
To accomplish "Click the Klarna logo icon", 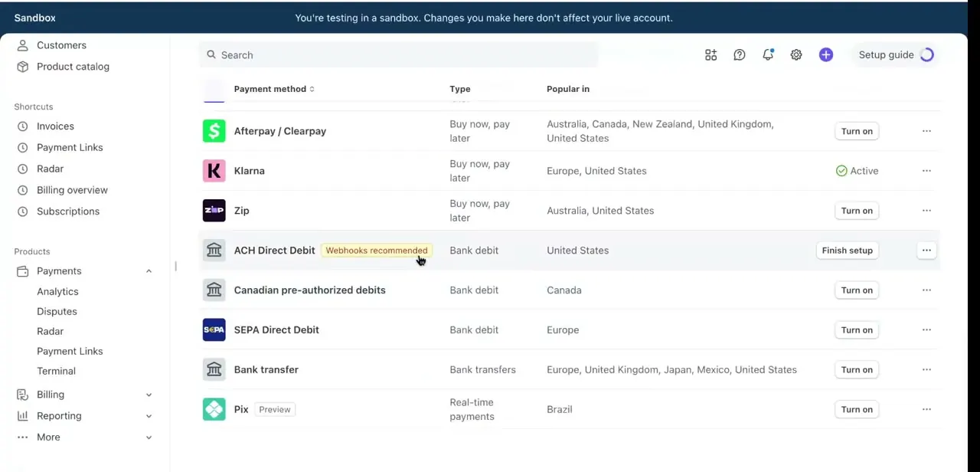I will 214,171.
